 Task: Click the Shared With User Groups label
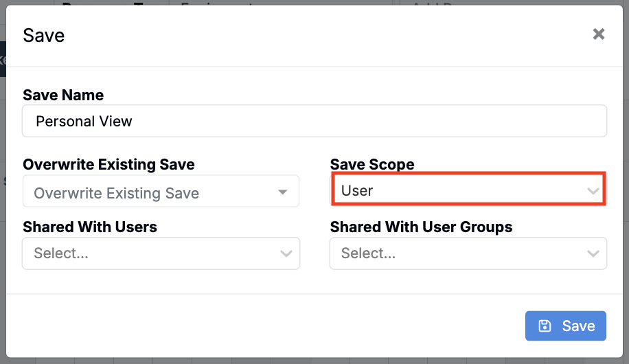pyautogui.click(x=421, y=227)
